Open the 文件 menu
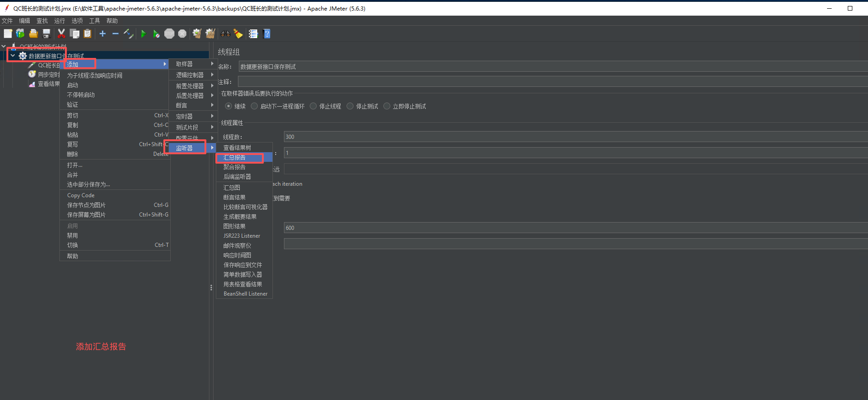The height and width of the screenshot is (400, 868). pyautogui.click(x=7, y=21)
